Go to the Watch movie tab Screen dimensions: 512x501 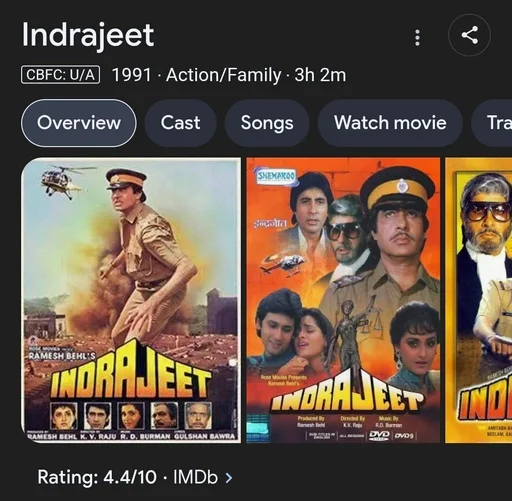click(390, 123)
